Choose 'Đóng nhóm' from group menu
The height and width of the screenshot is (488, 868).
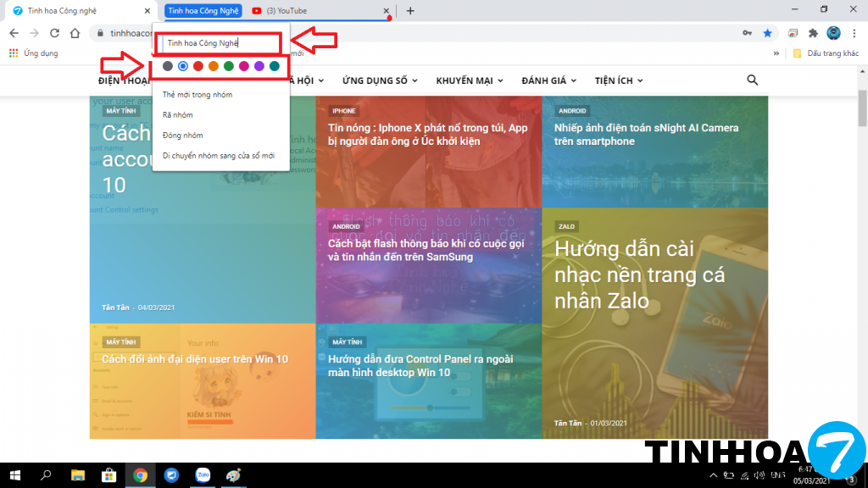[x=183, y=136]
